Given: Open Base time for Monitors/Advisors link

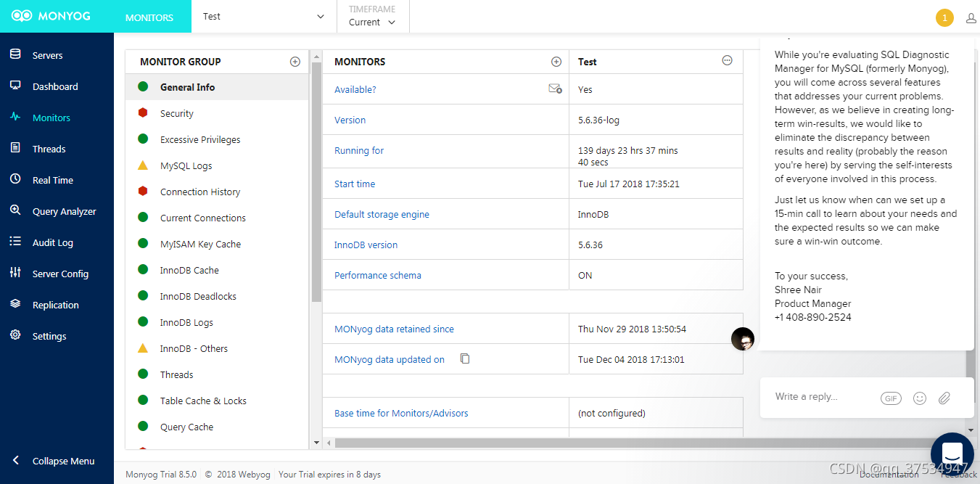Looking at the screenshot, I should point(401,413).
